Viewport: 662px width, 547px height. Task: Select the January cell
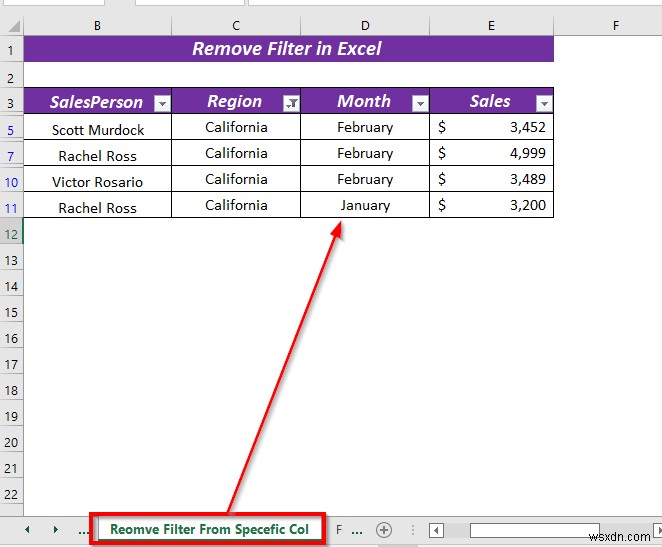pos(365,206)
